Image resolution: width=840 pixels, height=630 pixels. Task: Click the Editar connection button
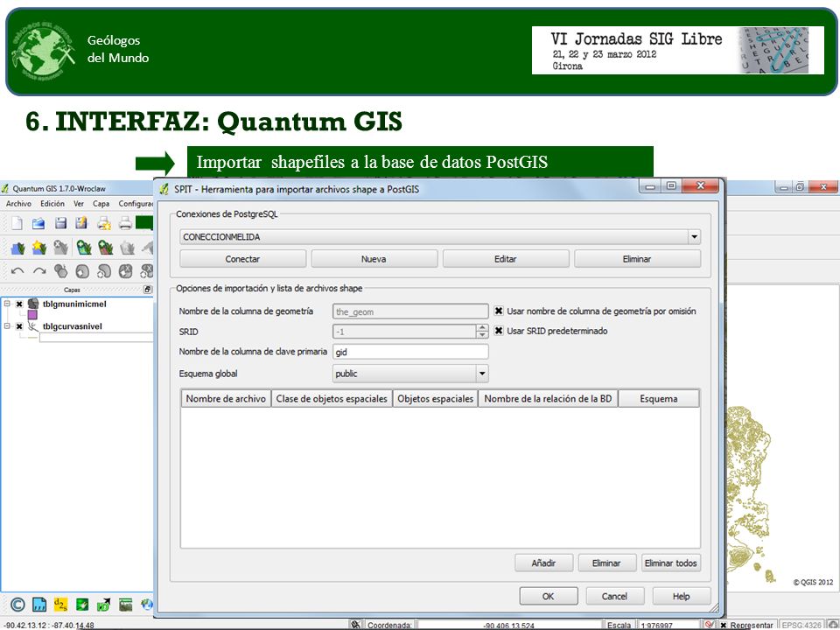coord(506,259)
